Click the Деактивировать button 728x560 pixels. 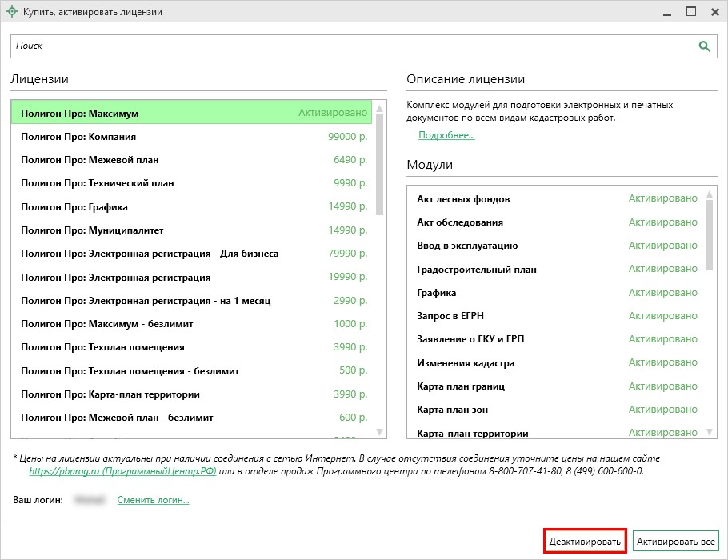[x=585, y=542]
